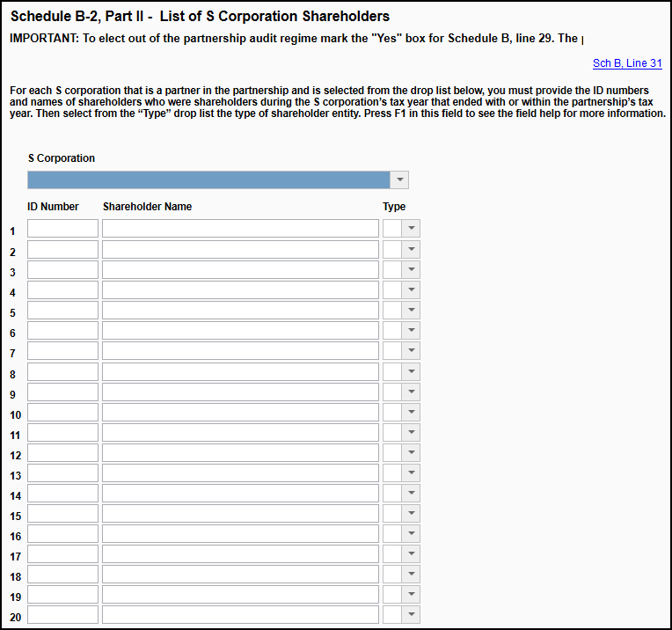The width and height of the screenshot is (672, 630).
Task: Click the Shareholder Name field in row 20
Action: coord(240,615)
